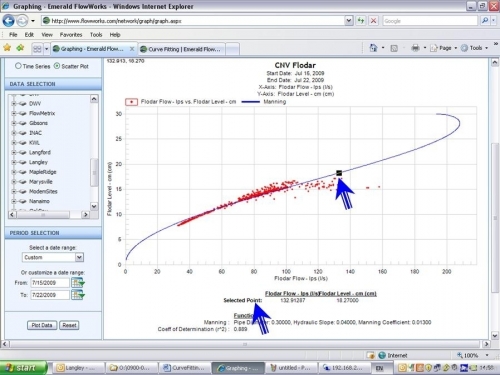Viewport: 500px width, 375px height.
Task: Open the 100% zoom level control
Action: coord(473,355)
